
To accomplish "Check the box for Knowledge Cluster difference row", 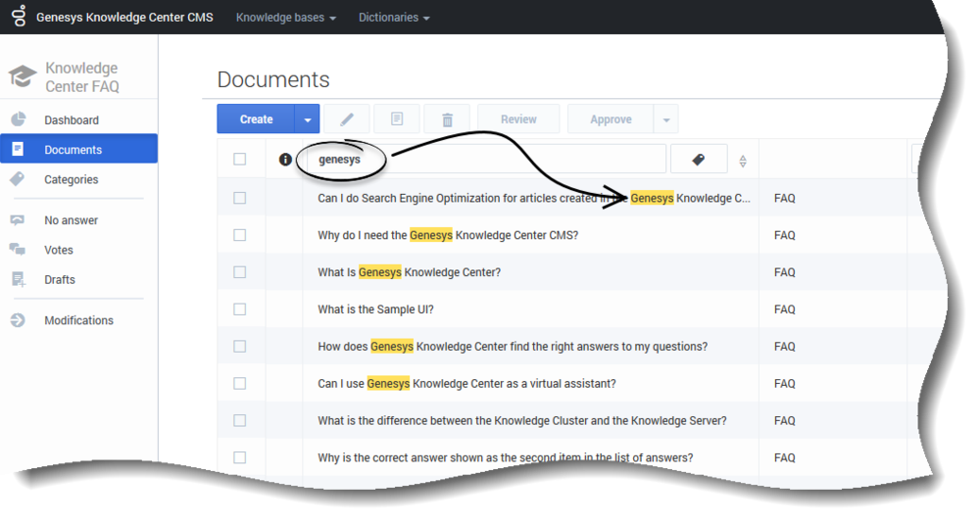I will pyautogui.click(x=240, y=421).
